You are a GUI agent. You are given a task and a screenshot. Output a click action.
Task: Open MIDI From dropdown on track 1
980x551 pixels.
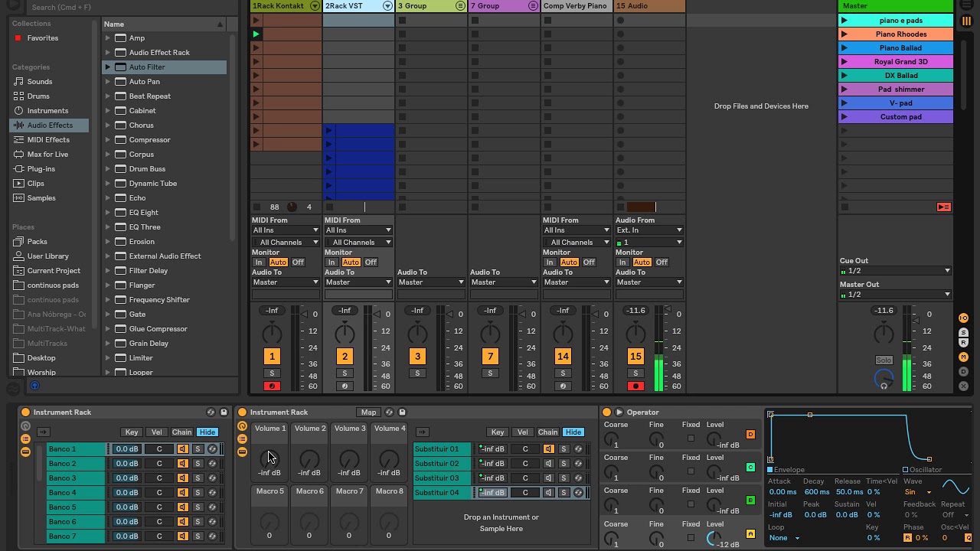pyautogui.click(x=286, y=230)
